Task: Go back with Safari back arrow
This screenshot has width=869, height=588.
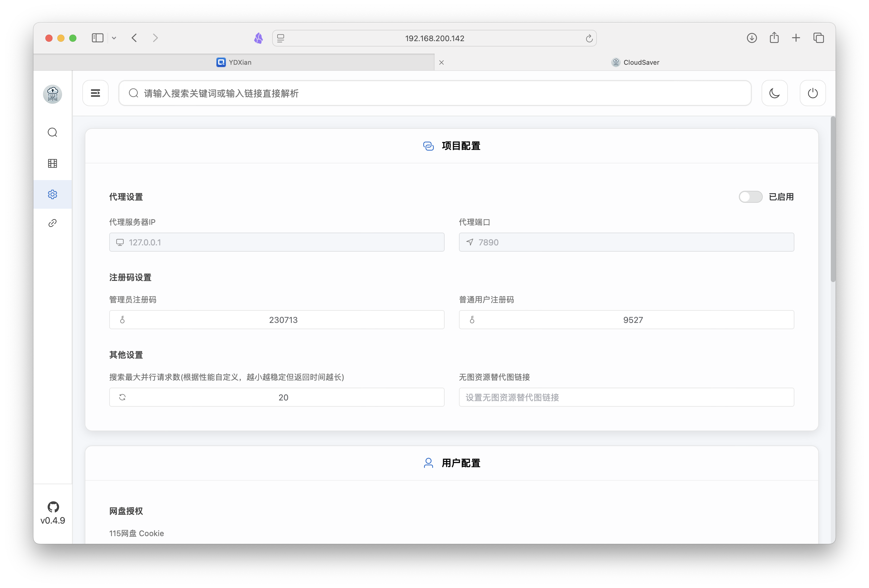Action: (135, 38)
